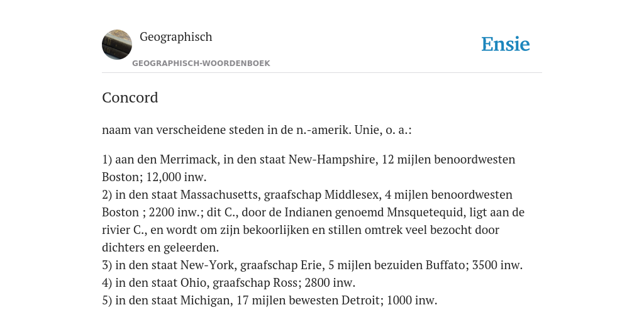The height and width of the screenshot is (322, 644).
Task: Select the GEOGRAPHISCH-WOORDENBOEK label
Action: click(x=201, y=64)
